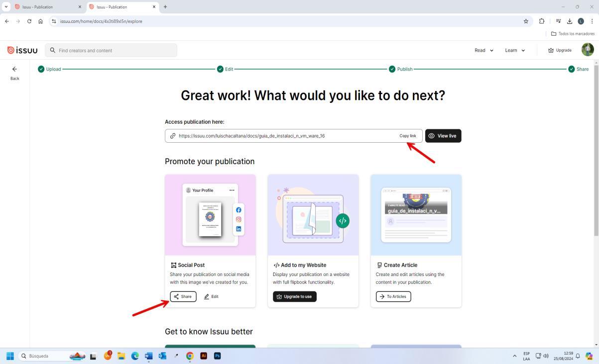Image resolution: width=599 pixels, height=364 pixels.
Task: Click the LinkedIn icon in the Social Post preview
Action: pos(239,229)
